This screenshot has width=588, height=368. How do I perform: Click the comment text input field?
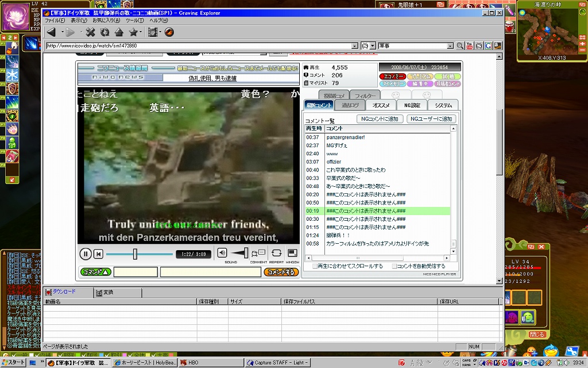(x=210, y=272)
